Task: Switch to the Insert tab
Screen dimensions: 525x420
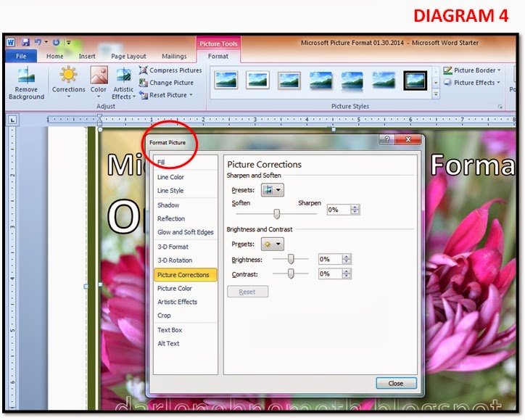Action: pyautogui.click(x=87, y=57)
